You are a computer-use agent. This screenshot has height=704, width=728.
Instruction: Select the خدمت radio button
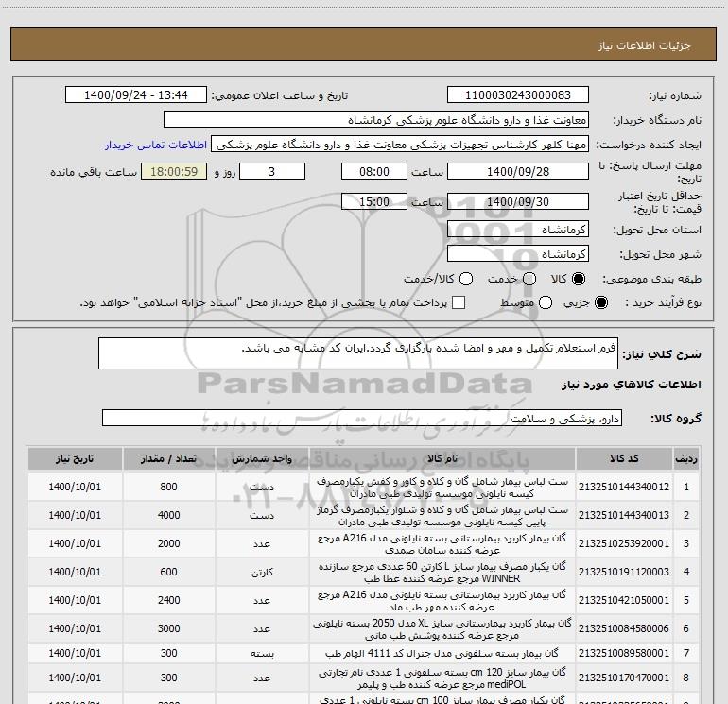click(529, 279)
